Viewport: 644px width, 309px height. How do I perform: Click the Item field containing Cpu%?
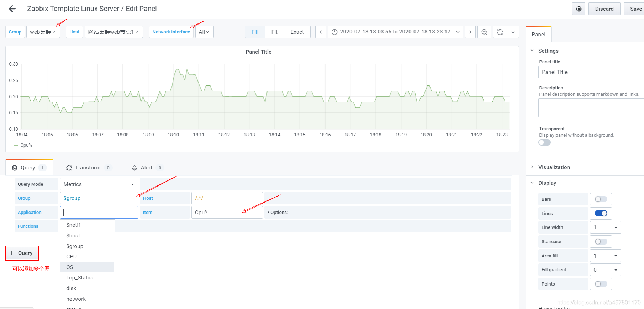227,212
